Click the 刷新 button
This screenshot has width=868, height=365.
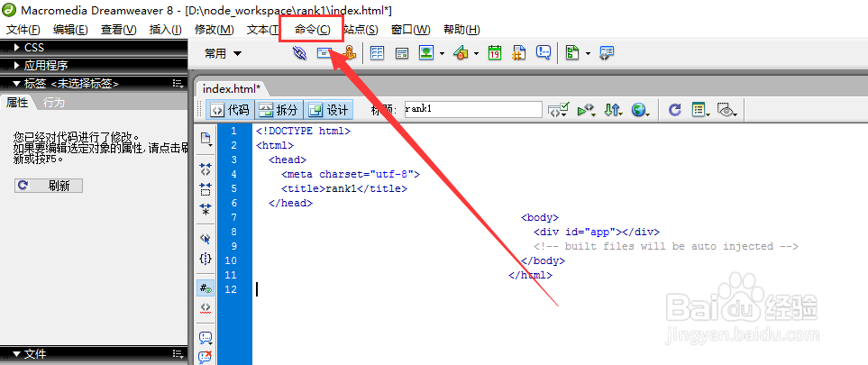tap(49, 186)
